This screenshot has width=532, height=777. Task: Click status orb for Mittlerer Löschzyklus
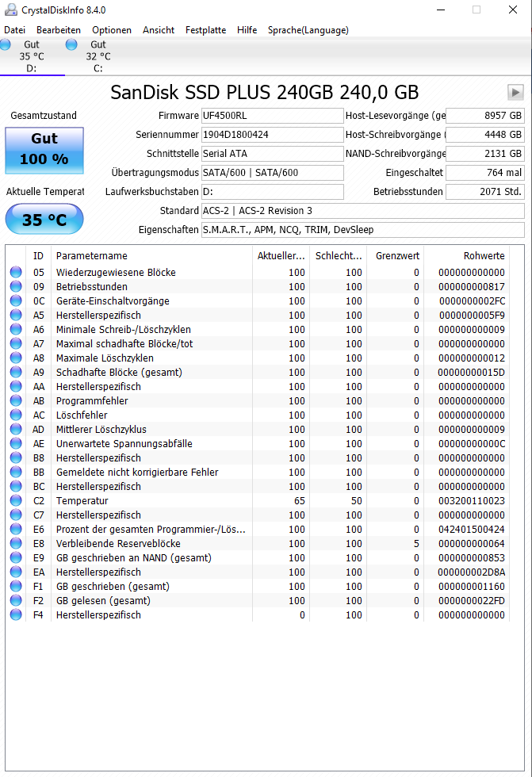[16, 429]
